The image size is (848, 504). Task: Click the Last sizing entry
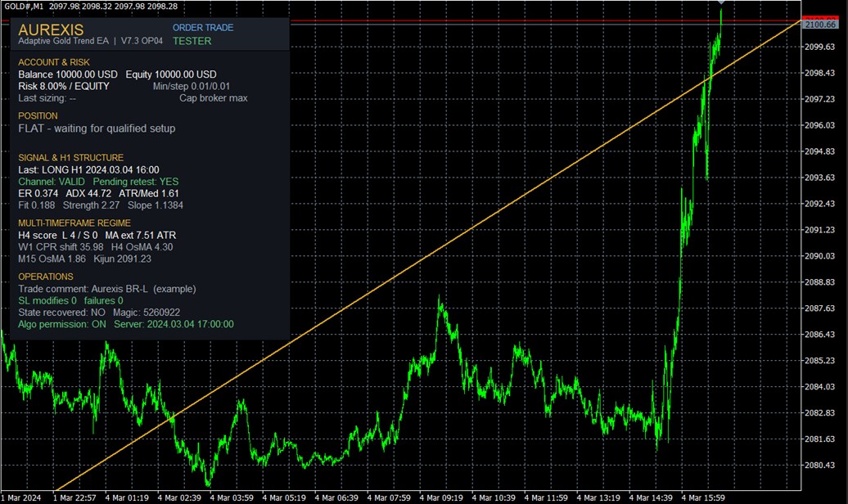47,98
